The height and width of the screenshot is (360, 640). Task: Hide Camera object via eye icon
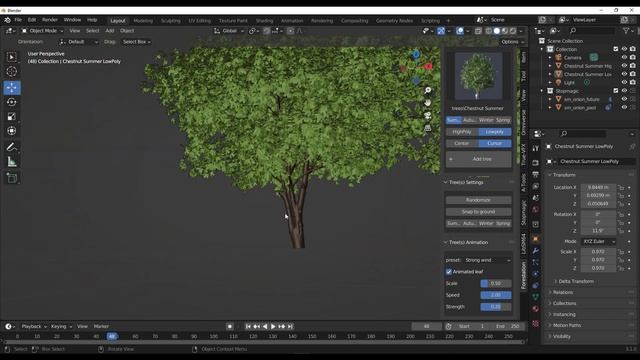[x=624, y=58]
